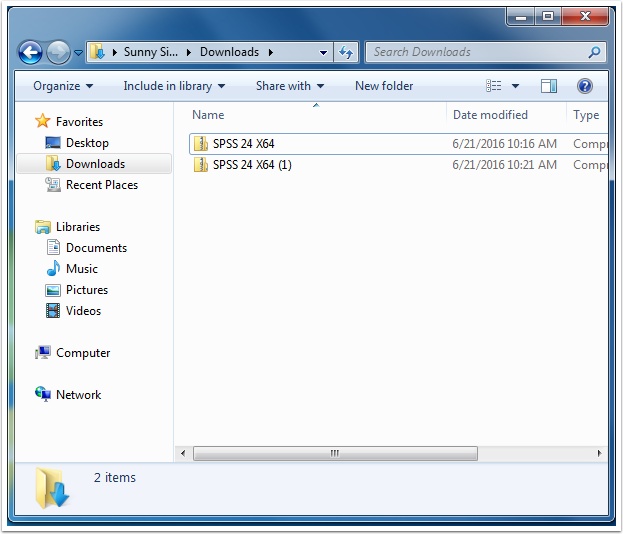Viewport: 623px width, 534px height.
Task: Click the Network globe icon
Action: [43, 394]
